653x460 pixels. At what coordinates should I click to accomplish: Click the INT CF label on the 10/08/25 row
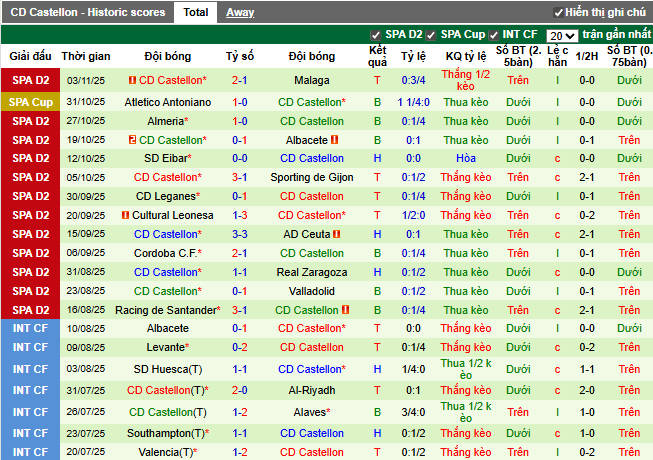click(30, 328)
